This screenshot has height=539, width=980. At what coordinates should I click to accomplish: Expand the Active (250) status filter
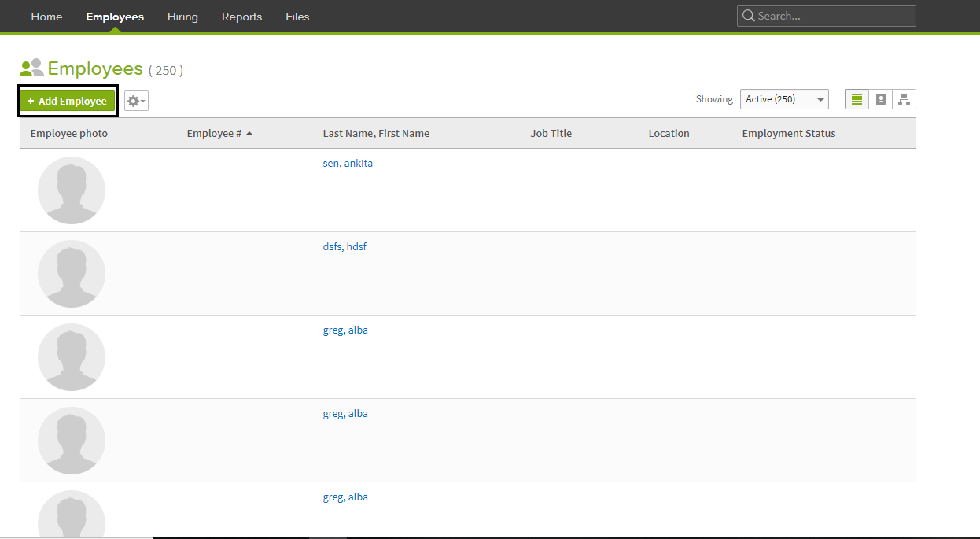coord(784,99)
